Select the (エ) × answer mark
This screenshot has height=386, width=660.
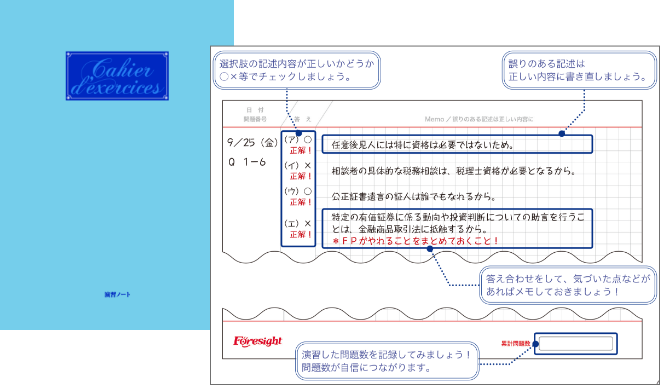coord(298,224)
